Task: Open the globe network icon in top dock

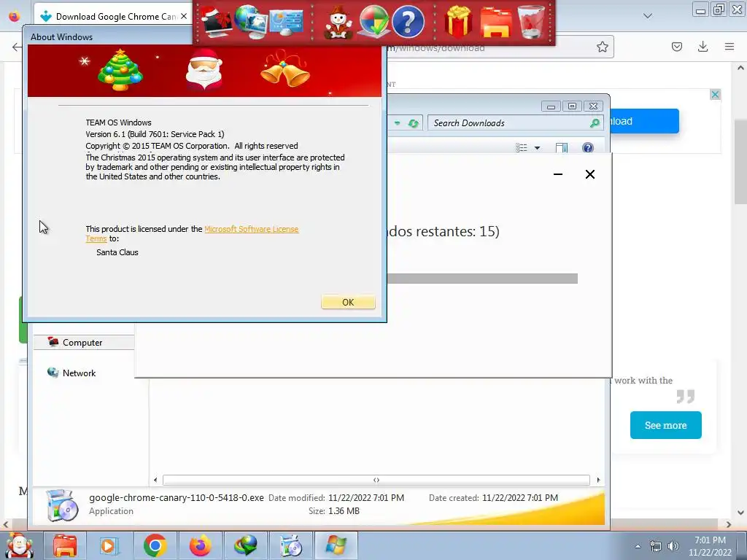Action: tap(250, 21)
